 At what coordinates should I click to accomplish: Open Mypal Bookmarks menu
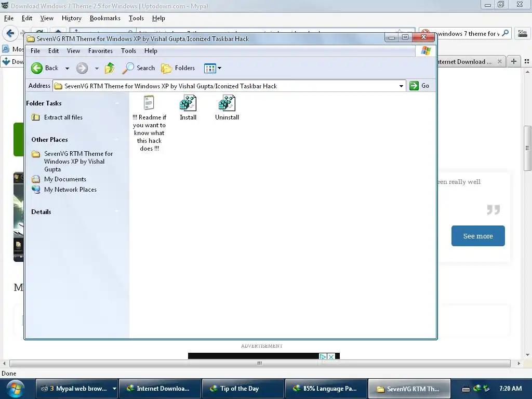coord(105,18)
